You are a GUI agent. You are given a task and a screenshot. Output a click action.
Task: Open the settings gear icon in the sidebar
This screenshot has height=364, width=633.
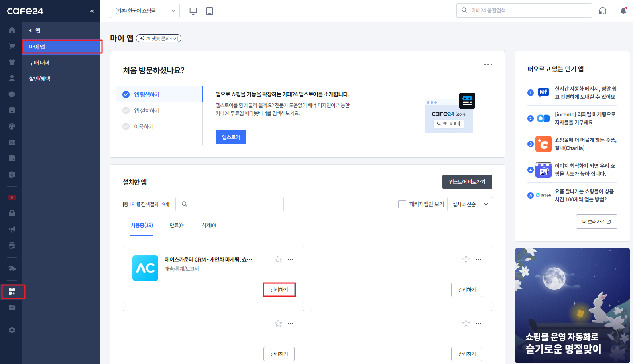point(12,330)
